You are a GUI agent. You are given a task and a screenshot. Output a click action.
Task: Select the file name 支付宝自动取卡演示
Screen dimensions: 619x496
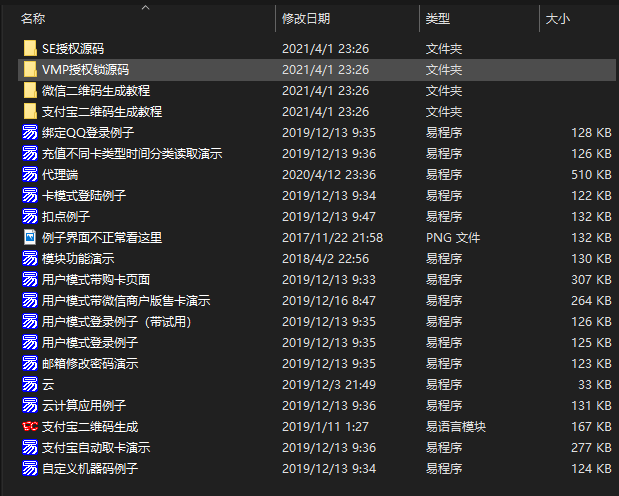point(96,447)
